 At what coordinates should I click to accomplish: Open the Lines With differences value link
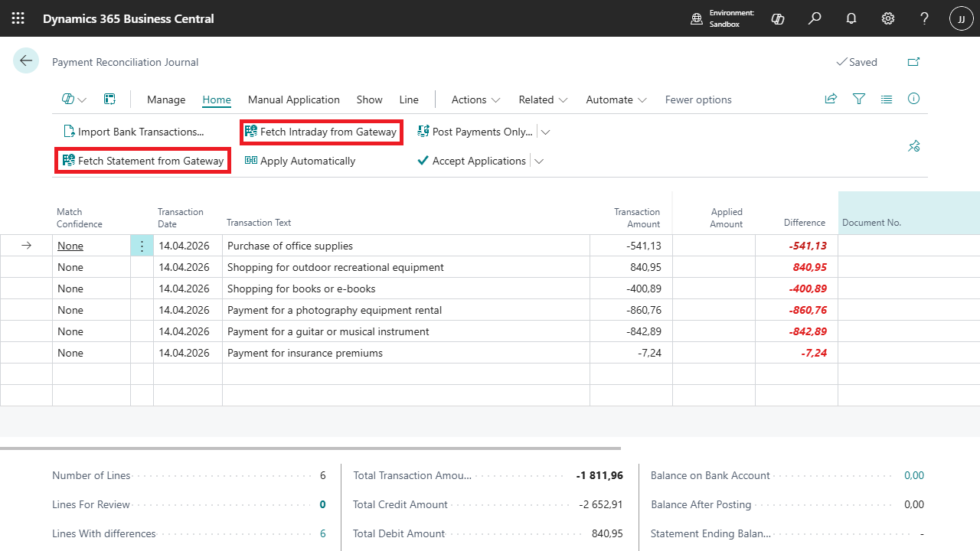[x=322, y=533]
